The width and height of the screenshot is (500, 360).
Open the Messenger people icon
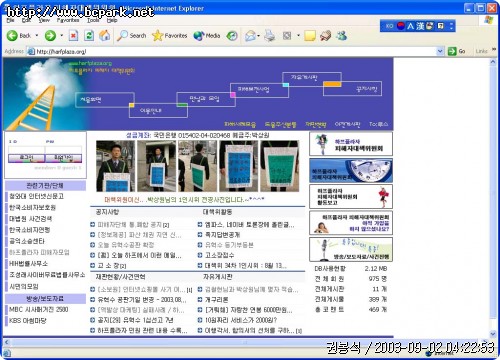coord(341,35)
